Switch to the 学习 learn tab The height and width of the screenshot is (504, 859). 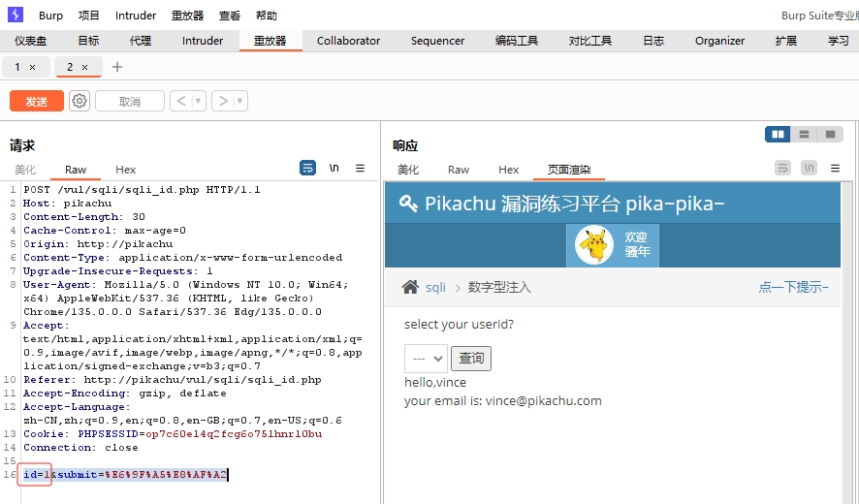pyautogui.click(x=839, y=41)
